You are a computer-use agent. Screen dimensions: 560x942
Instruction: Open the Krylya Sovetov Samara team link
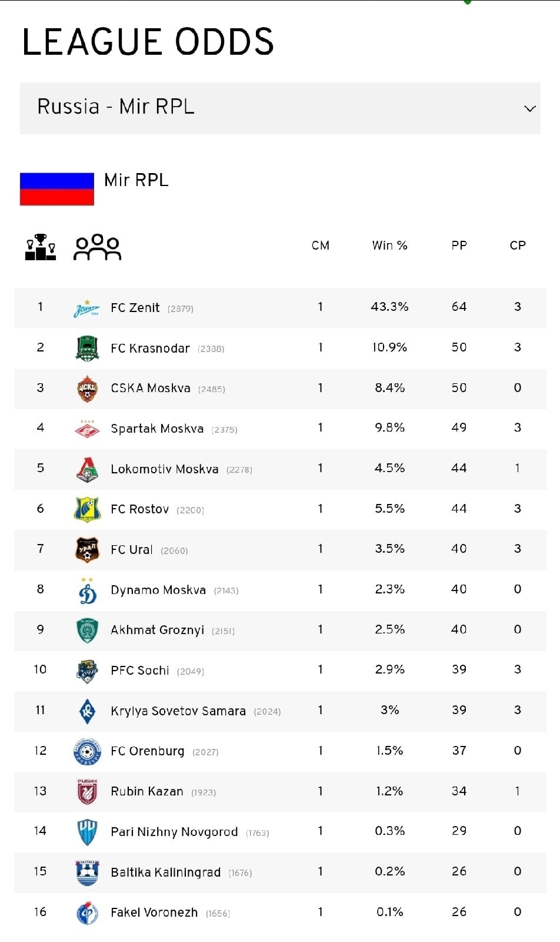178,711
